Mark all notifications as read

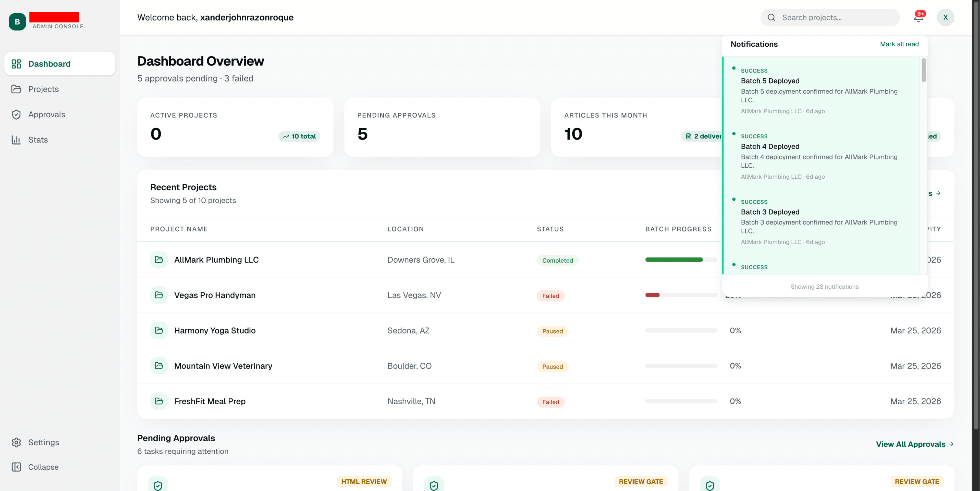pos(899,44)
